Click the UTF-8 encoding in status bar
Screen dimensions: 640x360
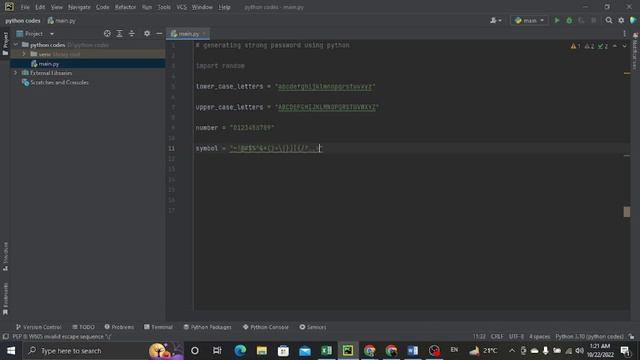coord(516,337)
